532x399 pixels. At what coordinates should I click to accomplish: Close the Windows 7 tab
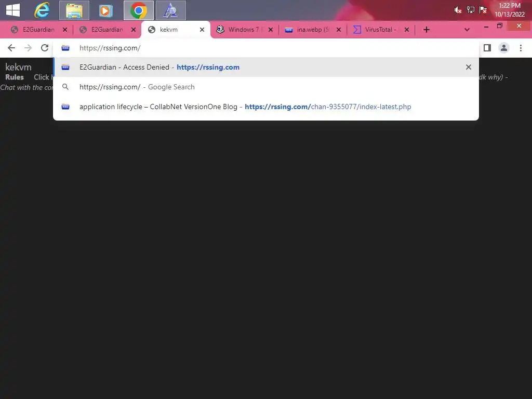(x=270, y=30)
